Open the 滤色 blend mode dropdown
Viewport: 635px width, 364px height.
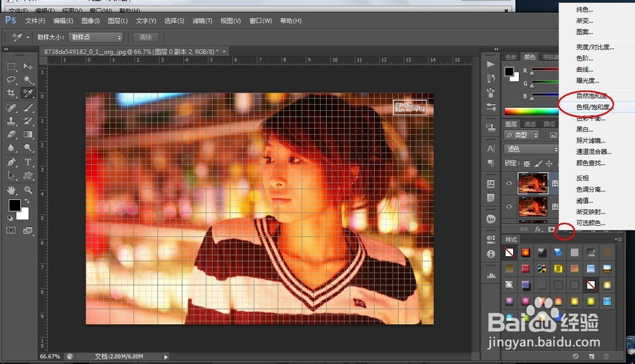click(531, 149)
